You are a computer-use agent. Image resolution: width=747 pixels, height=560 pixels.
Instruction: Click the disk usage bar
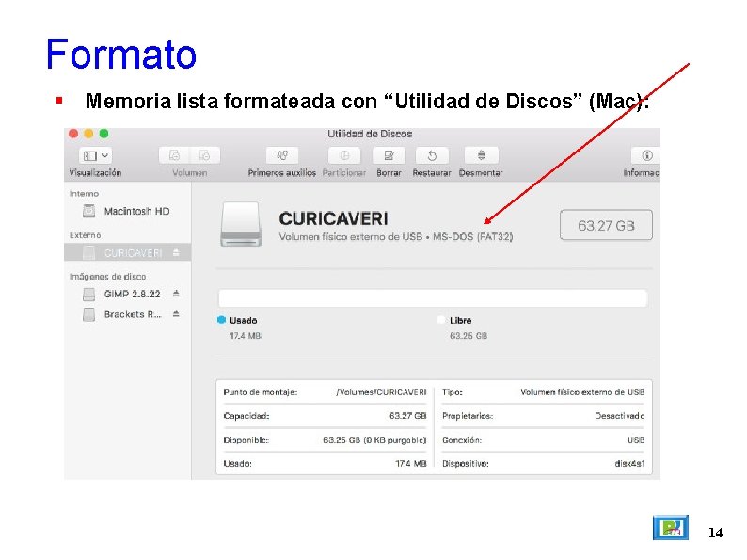[x=433, y=297]
